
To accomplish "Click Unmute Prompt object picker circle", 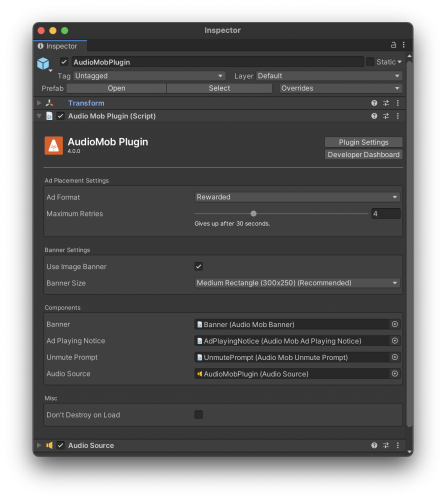I will click(x=395, y=357).
